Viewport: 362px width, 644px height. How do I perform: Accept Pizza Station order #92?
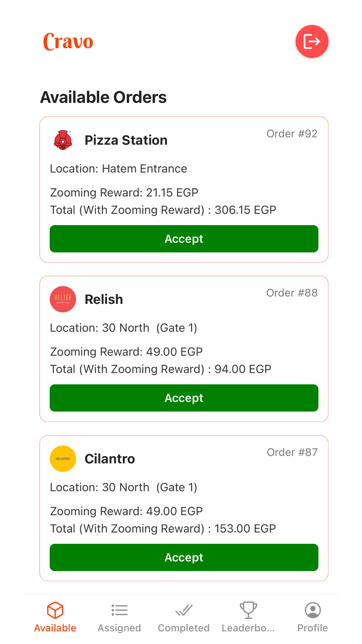click(x=184, y=239)
